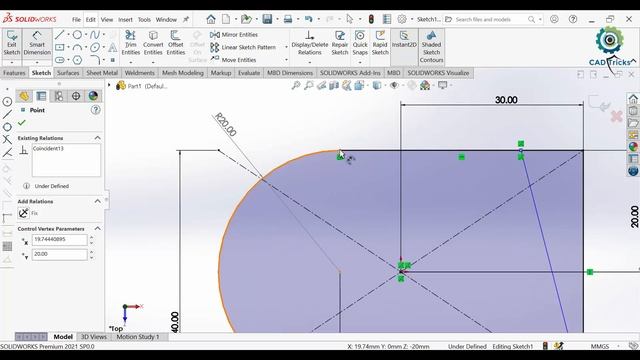The image size is (640, 360).
Task: Open Point property help icon
Action: point(96,110)
